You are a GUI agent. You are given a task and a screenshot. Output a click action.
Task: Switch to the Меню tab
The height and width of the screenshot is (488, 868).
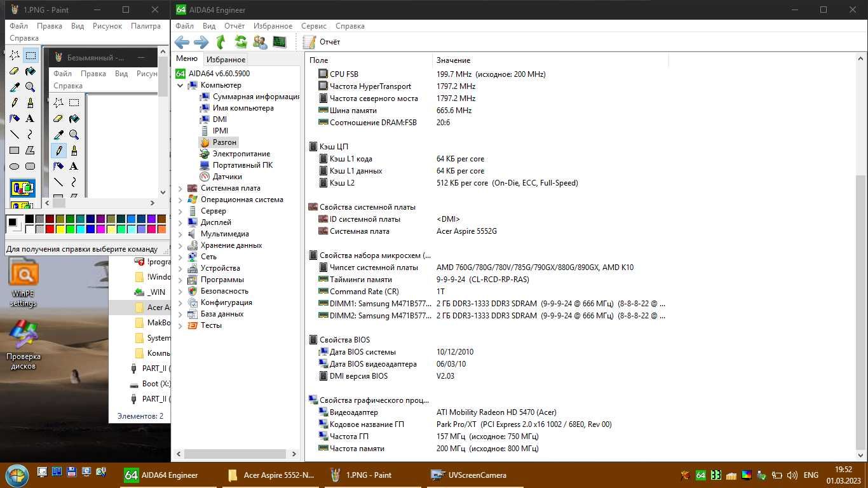[187, 58]
